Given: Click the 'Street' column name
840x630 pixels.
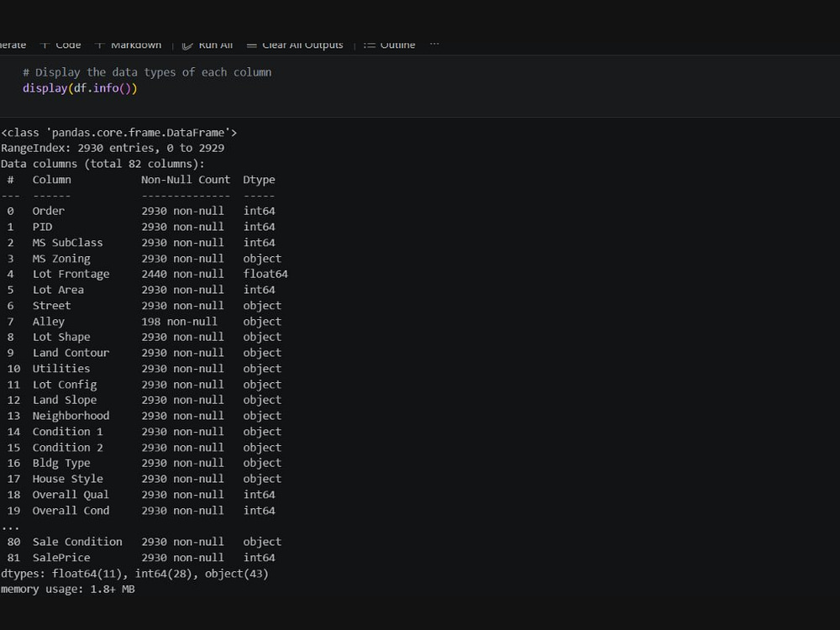Looking at the screenshot, I should pyautogui.click(x=51, y=306).
